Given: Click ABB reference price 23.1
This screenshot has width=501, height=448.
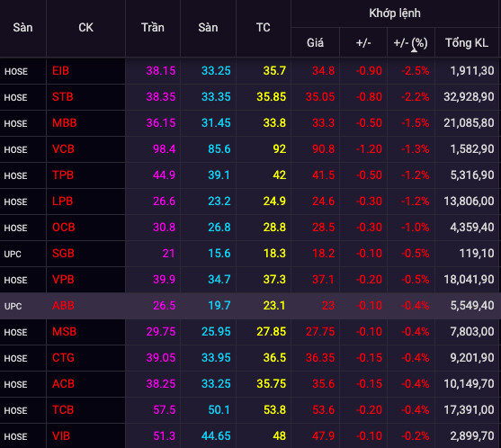Looking at the screenshot, I should point(274,306).
